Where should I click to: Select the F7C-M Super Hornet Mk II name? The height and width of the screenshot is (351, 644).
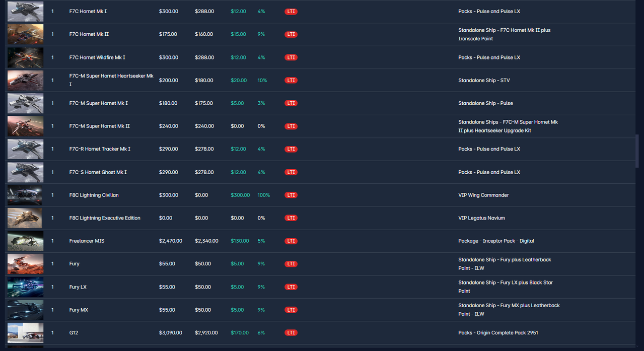pyautogui.click(x=100, y=126)
